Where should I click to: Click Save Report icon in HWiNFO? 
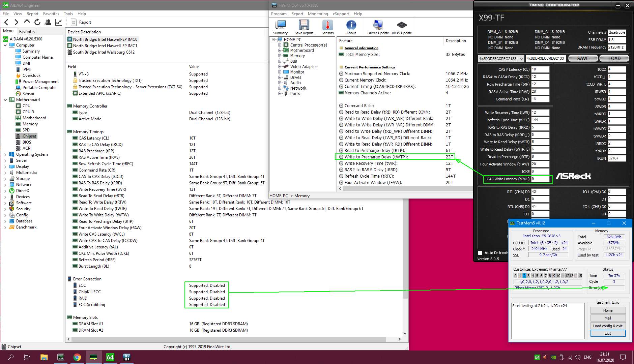click(304, 27)
